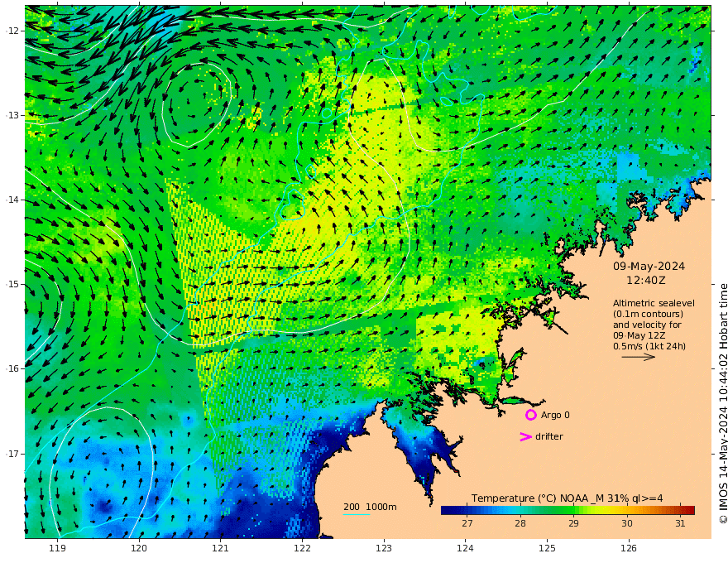Click longitude label 123

pyautogui.click(x=384, y=548)
